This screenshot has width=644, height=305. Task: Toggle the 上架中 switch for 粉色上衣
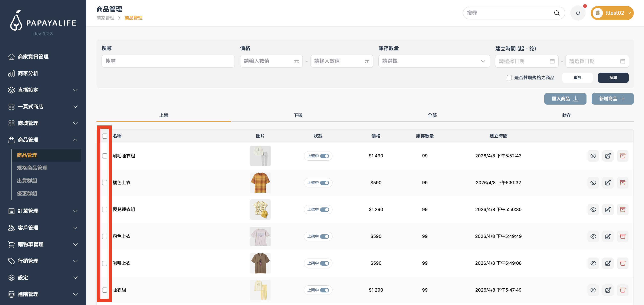click(x=324, y=236)
